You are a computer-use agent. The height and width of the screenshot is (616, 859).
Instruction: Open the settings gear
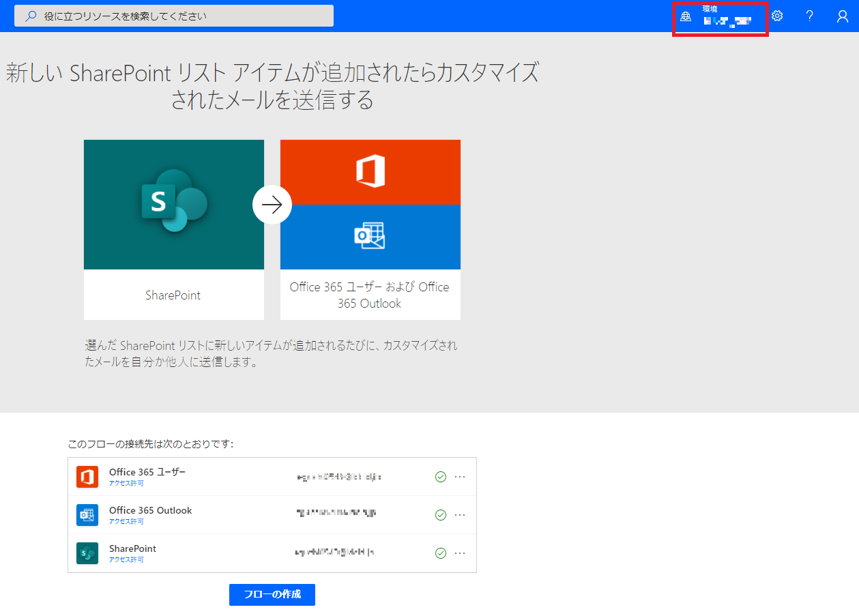777,16
